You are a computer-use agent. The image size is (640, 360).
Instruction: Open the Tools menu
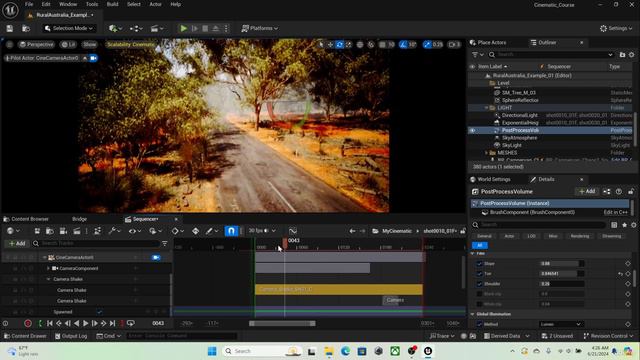(x=92, y=4)
